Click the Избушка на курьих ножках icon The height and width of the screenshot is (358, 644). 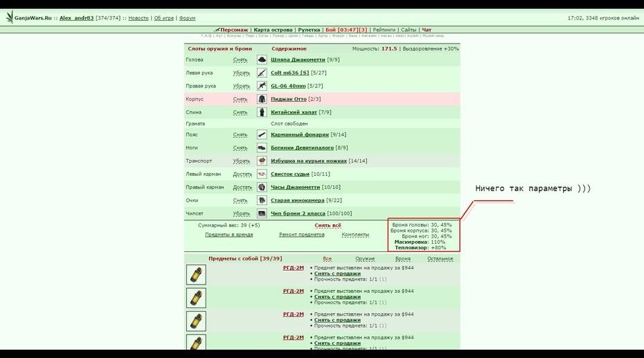pos(262,161)
